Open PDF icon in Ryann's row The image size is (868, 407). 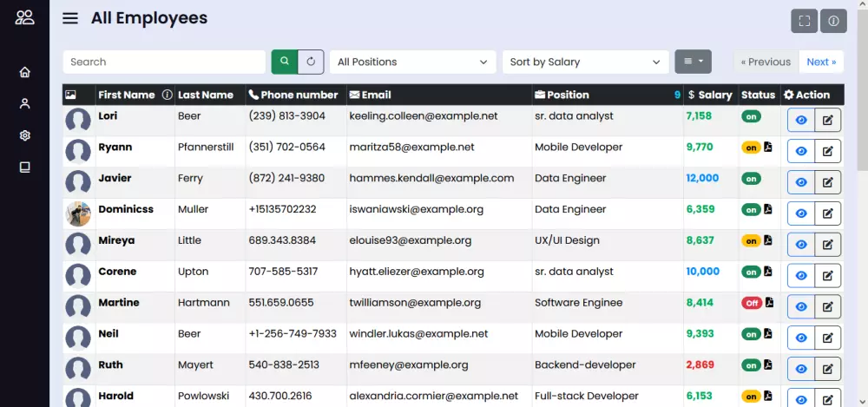tap(768, 147)
